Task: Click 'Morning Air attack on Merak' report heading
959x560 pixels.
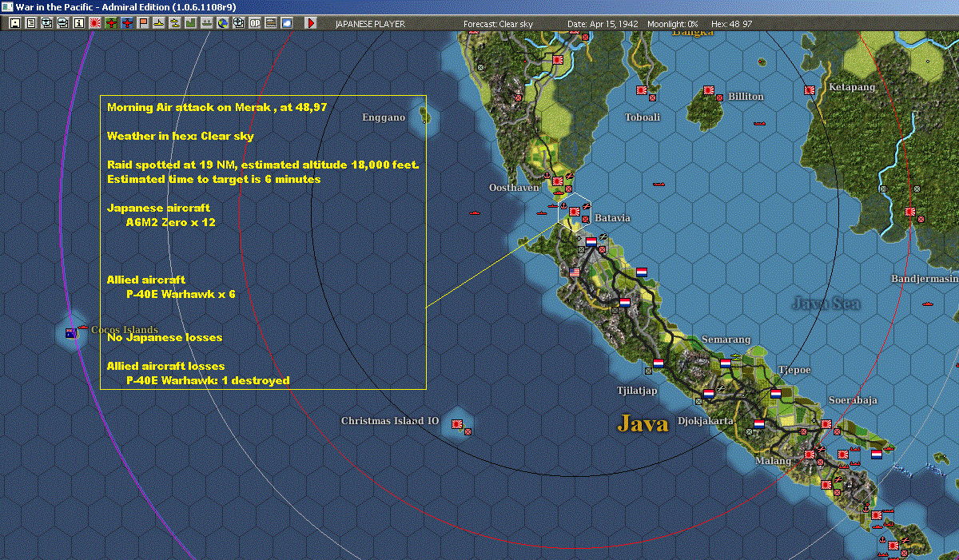Action: [x=217, y=106]
